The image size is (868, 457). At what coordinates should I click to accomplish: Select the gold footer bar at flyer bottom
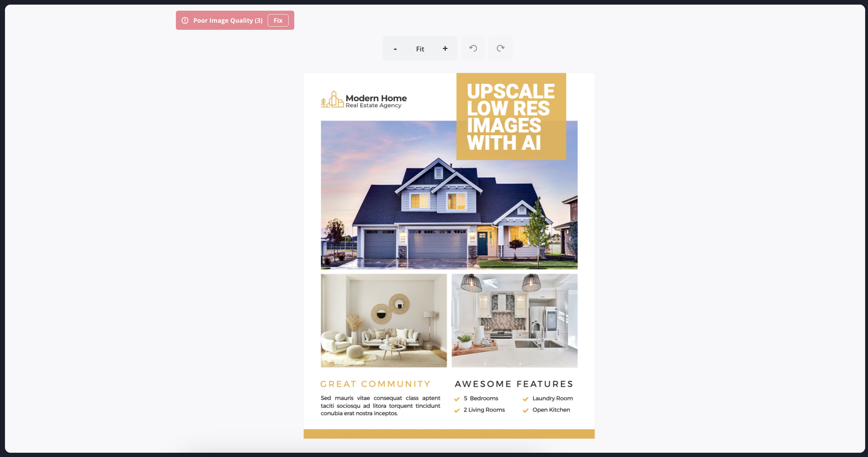point(449,433)
